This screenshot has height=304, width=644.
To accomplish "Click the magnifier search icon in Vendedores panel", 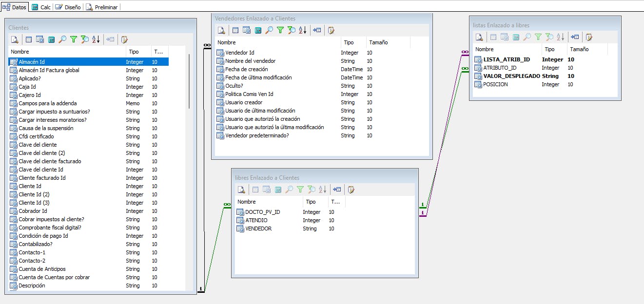I will point(269,30).
